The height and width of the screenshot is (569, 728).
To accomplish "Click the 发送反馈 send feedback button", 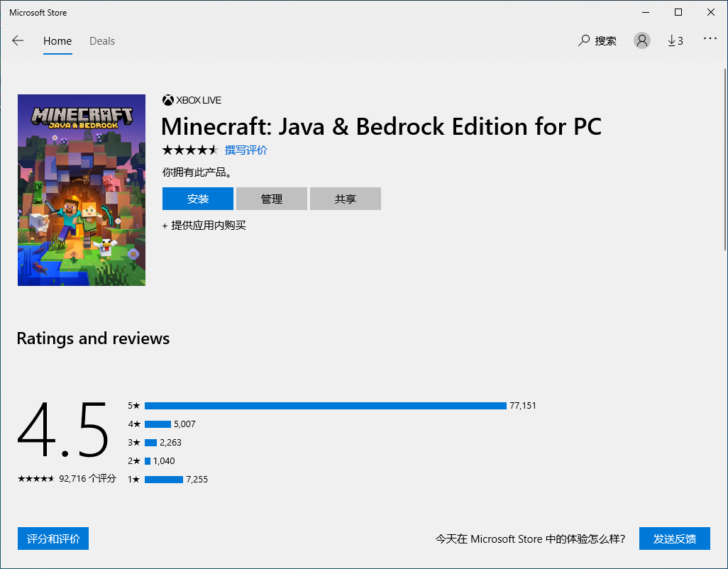I will 674,538.
